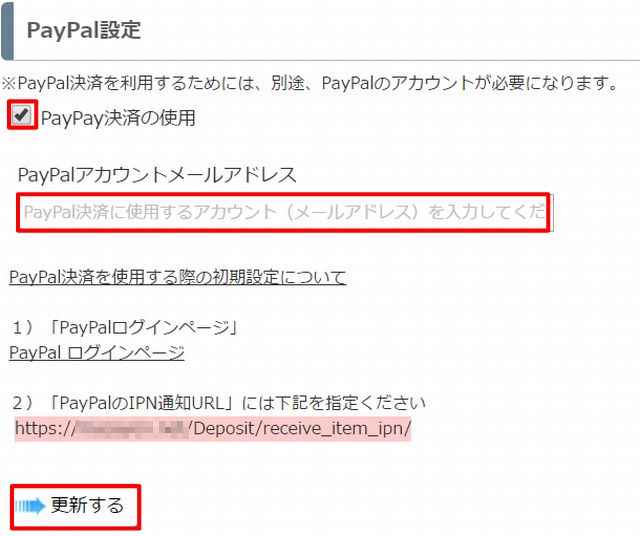Image resolution: width=640 pixels, height=536 pixels.
Task: Click step 1「PayPalログインページ」text
Action: [125, 327]
